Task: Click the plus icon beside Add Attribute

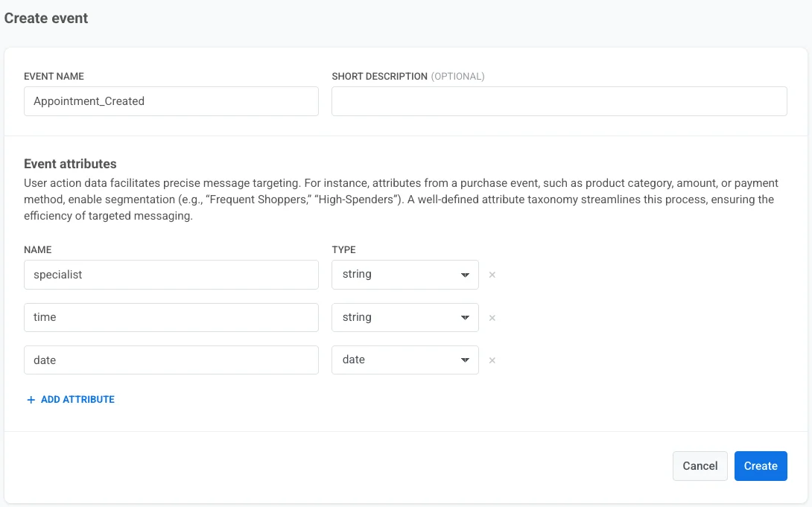Action: (x=31, y=400)
